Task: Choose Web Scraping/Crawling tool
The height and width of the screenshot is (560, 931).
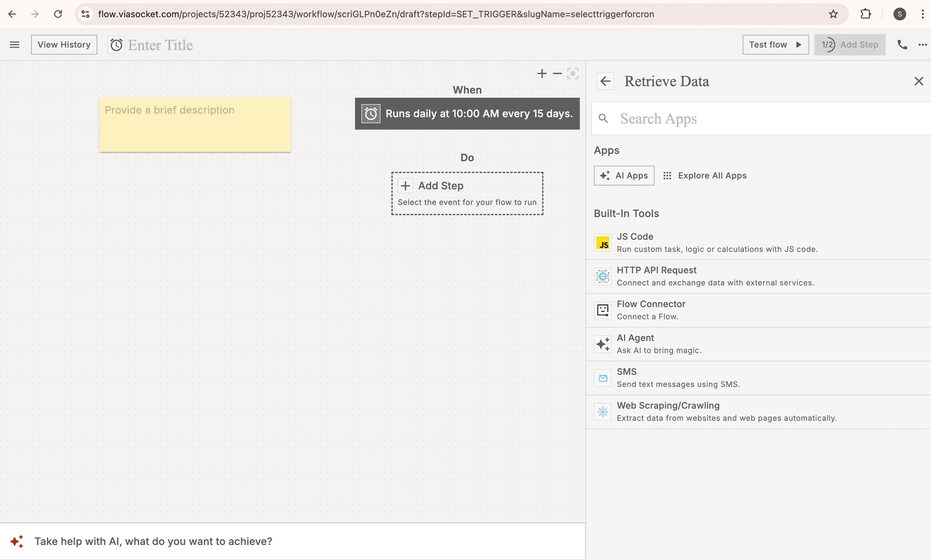Action: pos(758,412)
